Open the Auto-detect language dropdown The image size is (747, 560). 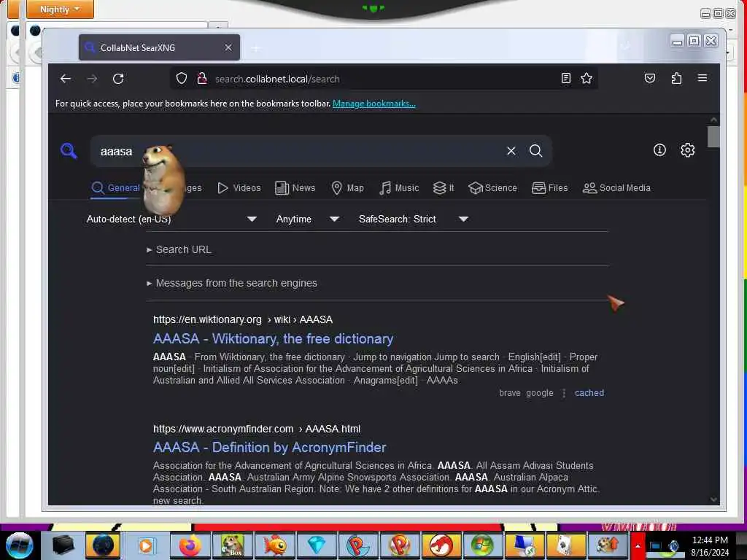171,219
